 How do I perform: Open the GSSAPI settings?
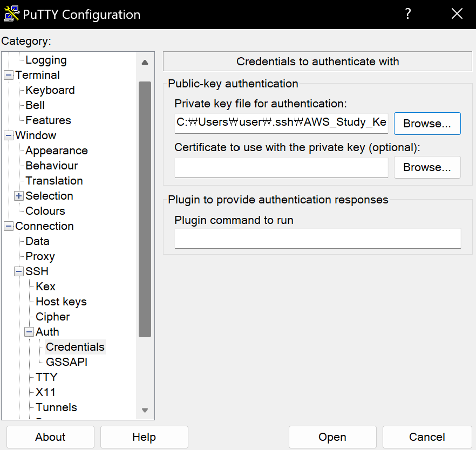coord(66,362)
